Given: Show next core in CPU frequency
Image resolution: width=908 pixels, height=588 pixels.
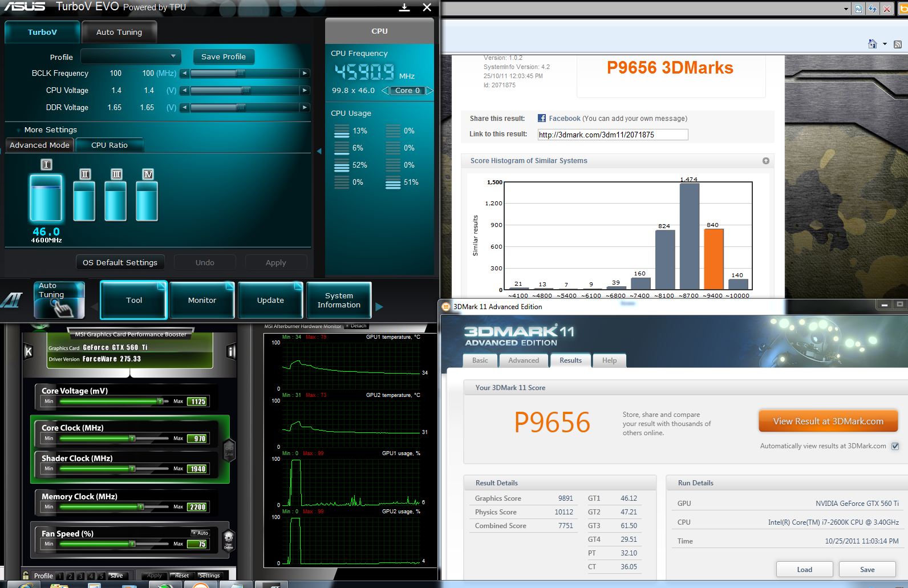Looking at the screenshot, I should click(429, 91).
